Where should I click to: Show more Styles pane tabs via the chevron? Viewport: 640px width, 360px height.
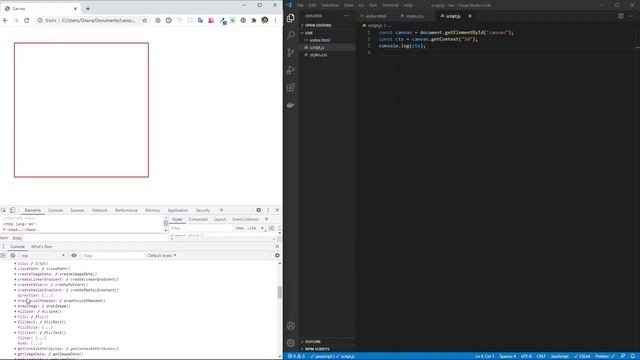(267, 219)
